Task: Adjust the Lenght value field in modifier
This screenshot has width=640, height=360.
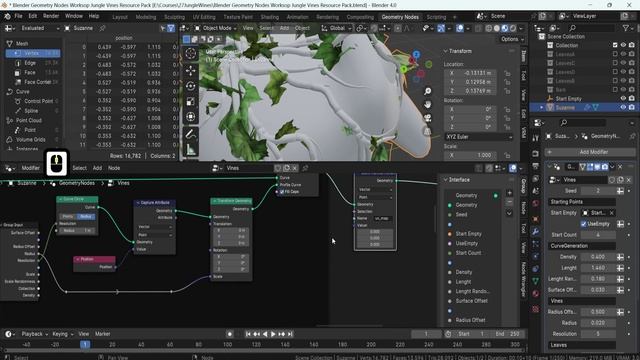Action: [x=598, y=268]
